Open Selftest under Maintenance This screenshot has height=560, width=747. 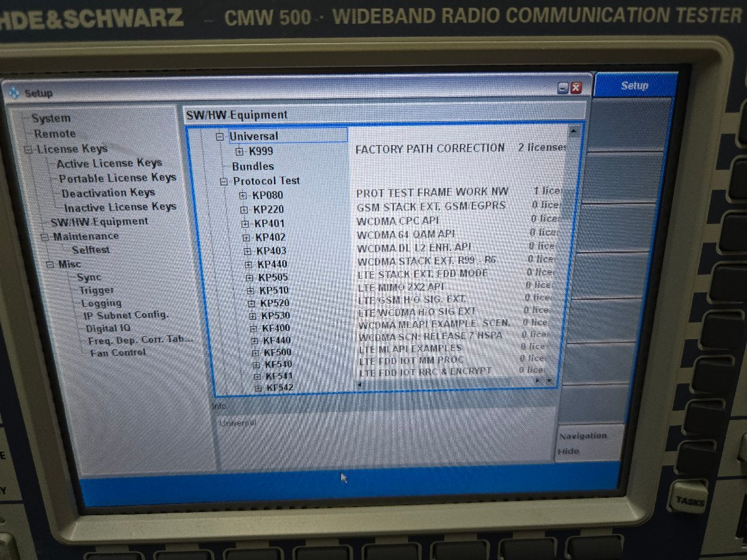[91, 250]
